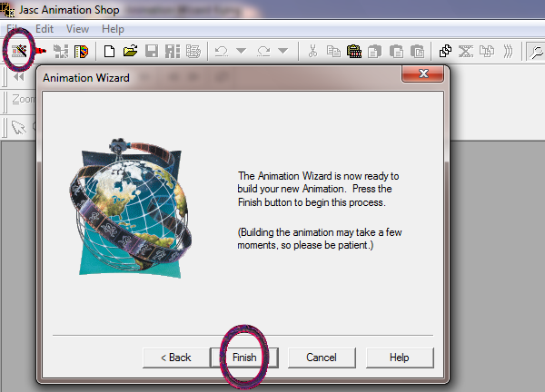Select the arrow pointer tool
The height and width of the screenshot is (392, 545).
(18, 127)
